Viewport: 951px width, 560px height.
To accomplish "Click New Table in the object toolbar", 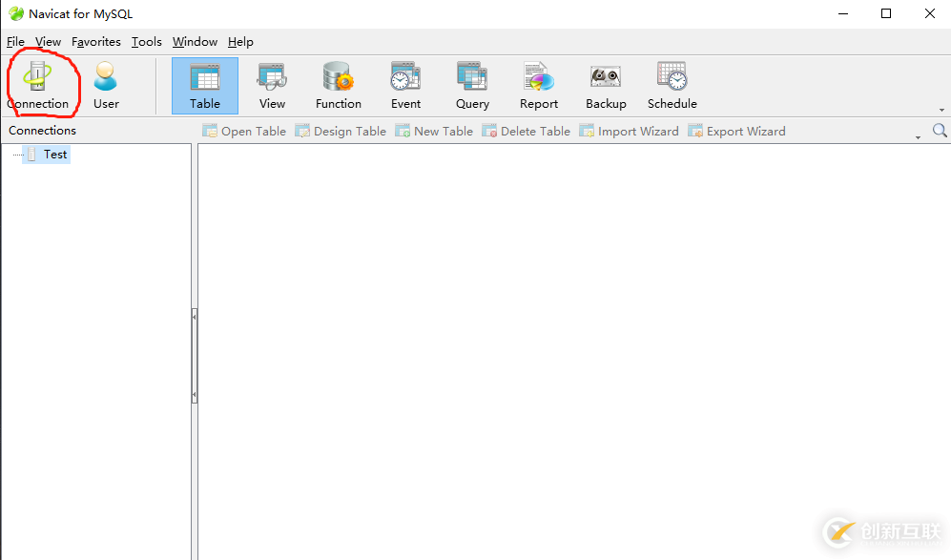I will point(434,131).
